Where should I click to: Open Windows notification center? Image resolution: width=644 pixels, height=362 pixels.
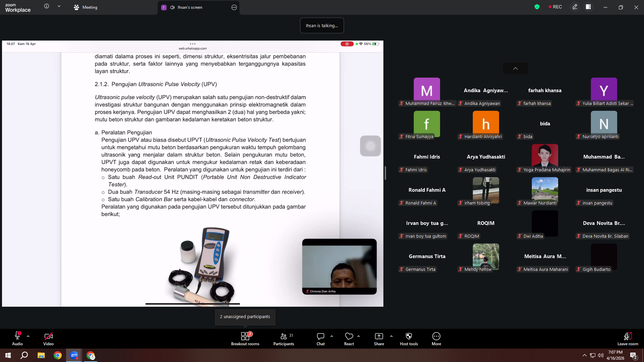pos(633,356)
